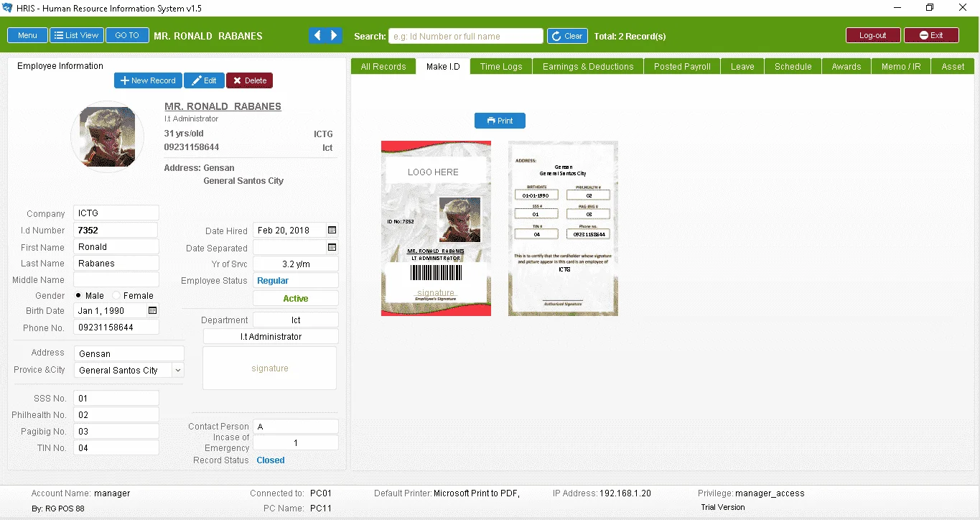The width and height of the screenshot is (980, 520).
Task: Switch to the Make I.D tab
Action: point(443,66)
